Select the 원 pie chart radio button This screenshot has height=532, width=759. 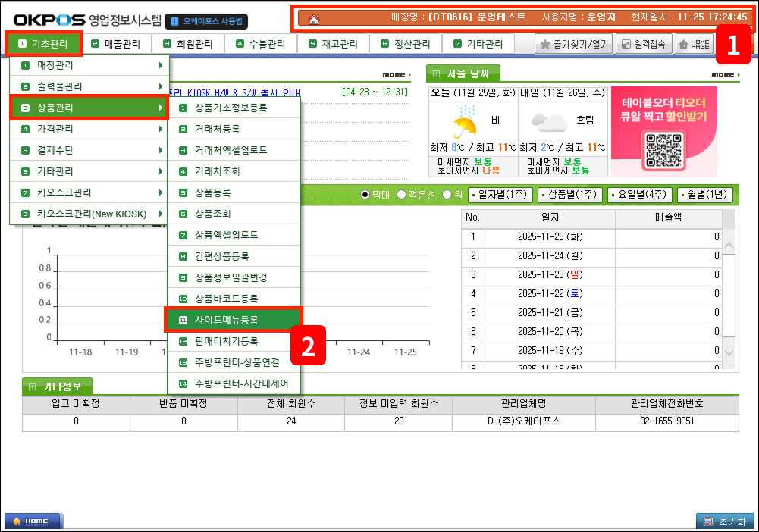pyautogui.click(x=447, y=195)
